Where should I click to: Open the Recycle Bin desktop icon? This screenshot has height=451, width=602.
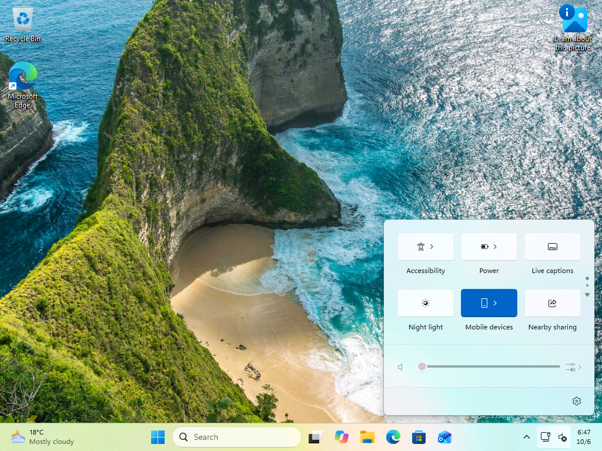23,25
